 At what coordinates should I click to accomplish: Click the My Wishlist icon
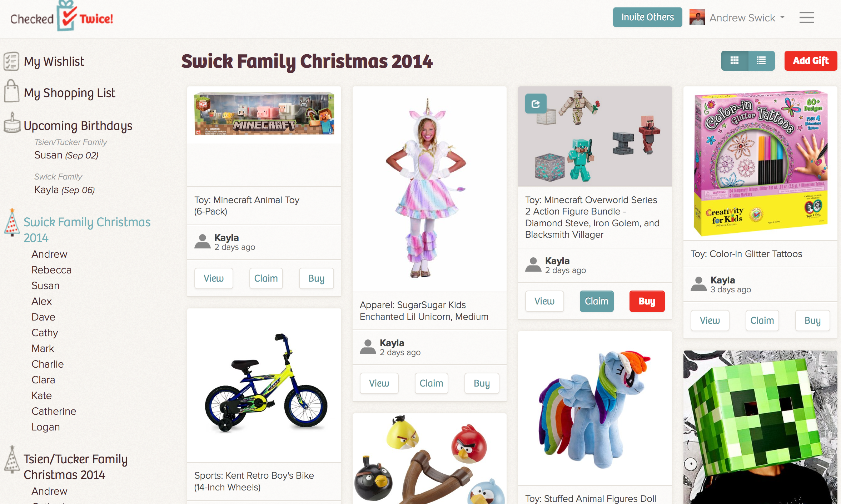pos(10,61)
